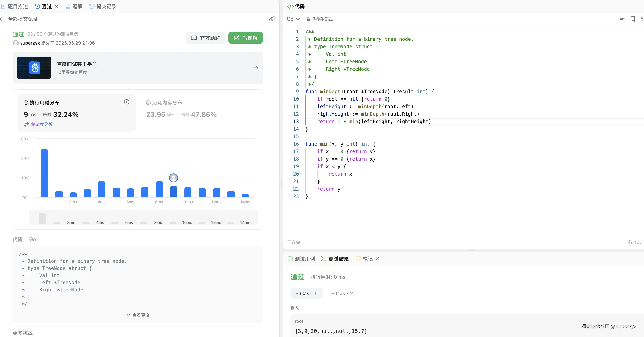Select the 通过 tab
This screenshot has height=337, width=644.
[43, 7]
